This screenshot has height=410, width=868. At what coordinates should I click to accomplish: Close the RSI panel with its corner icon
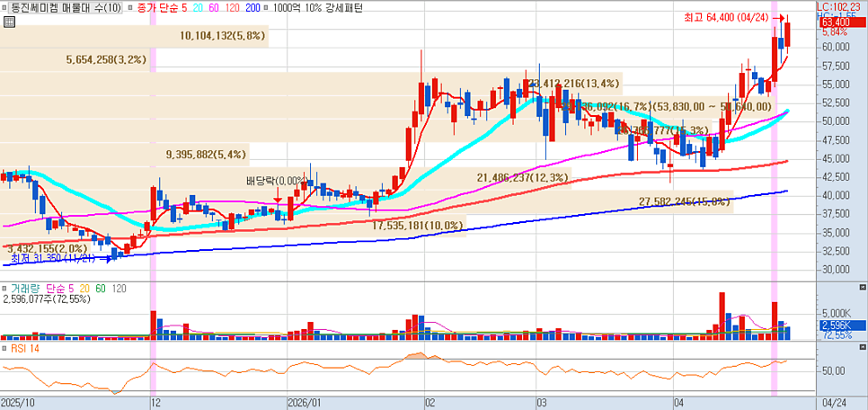pyautogui.click(x=862, y=346)
